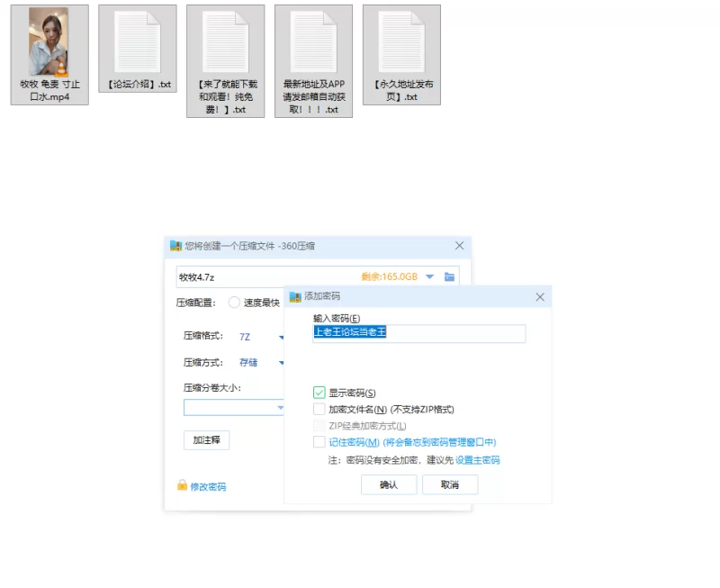Open the 设置主密码 link
The height and width of the screenshot is (588, 720).
477,460
